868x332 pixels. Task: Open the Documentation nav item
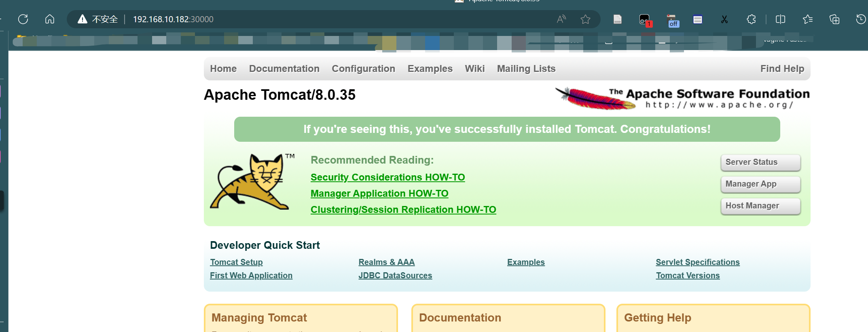point(284,69)
